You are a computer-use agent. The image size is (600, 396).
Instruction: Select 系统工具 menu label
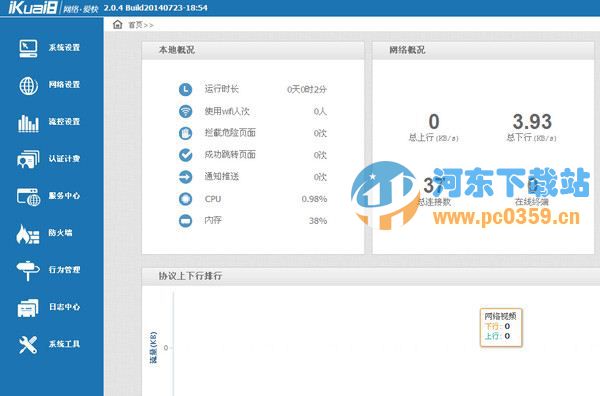[x=64, y=344]
